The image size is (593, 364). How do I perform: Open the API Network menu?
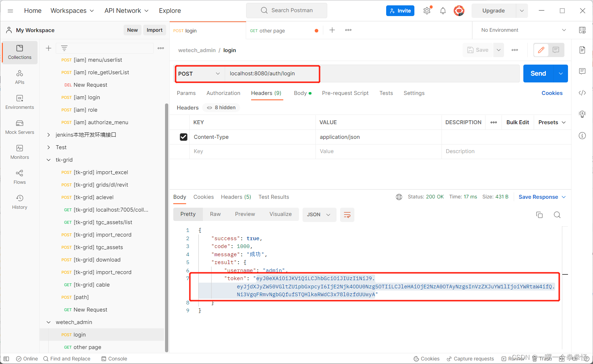click(126, 11)
